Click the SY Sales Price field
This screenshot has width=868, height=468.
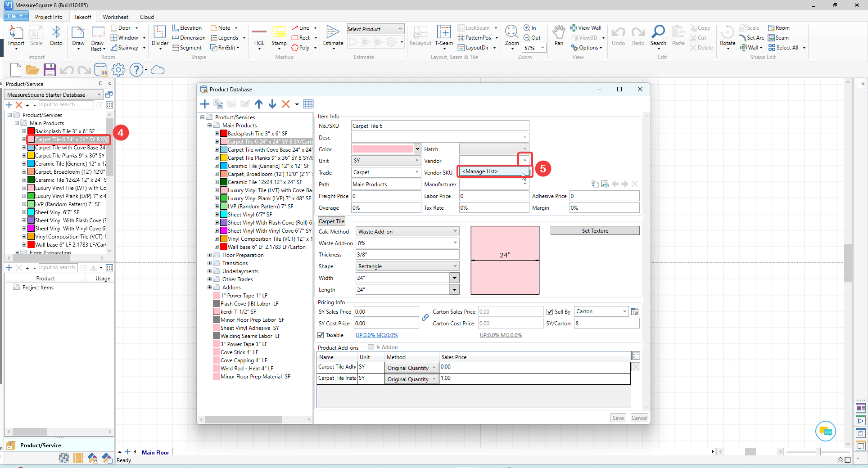coord(386,312)
